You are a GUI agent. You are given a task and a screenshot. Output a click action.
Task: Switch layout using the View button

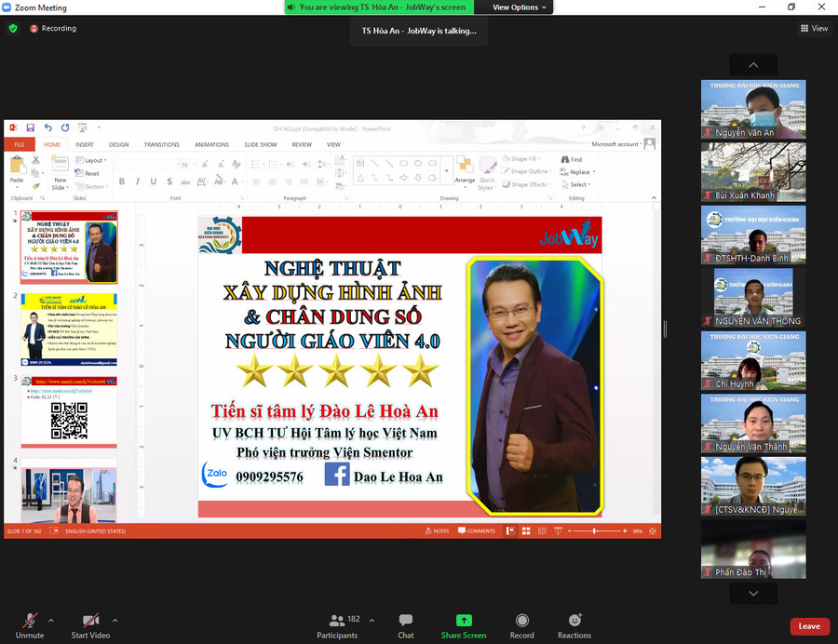tap(814, 28)
